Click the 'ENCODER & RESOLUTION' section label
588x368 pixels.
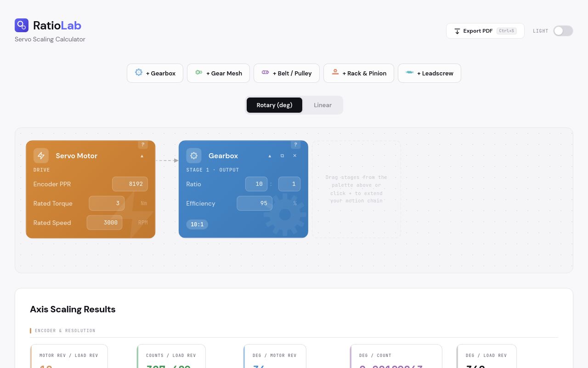pyautogui.click(x=65, y=331)
